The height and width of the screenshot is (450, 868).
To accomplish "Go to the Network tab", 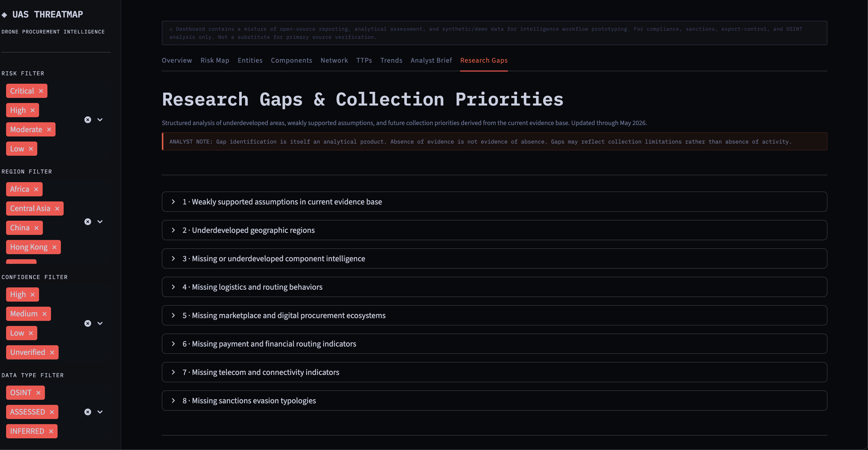I will click(334, 60).
